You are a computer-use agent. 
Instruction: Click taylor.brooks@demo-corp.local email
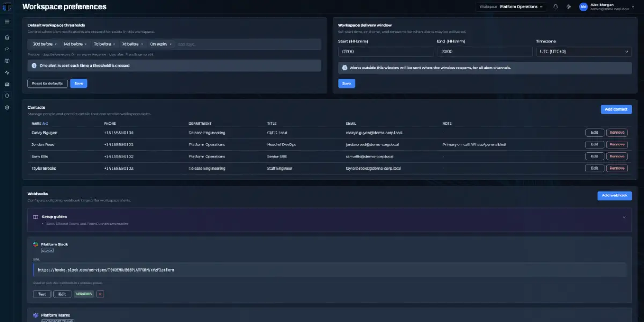[x=373, y=168]
